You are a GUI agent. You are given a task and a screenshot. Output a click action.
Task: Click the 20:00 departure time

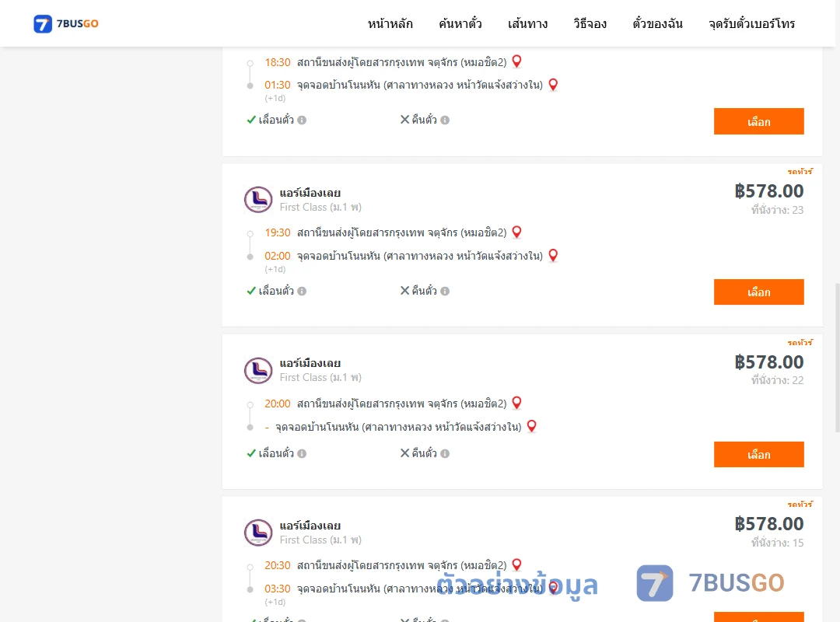click(278, 404)
